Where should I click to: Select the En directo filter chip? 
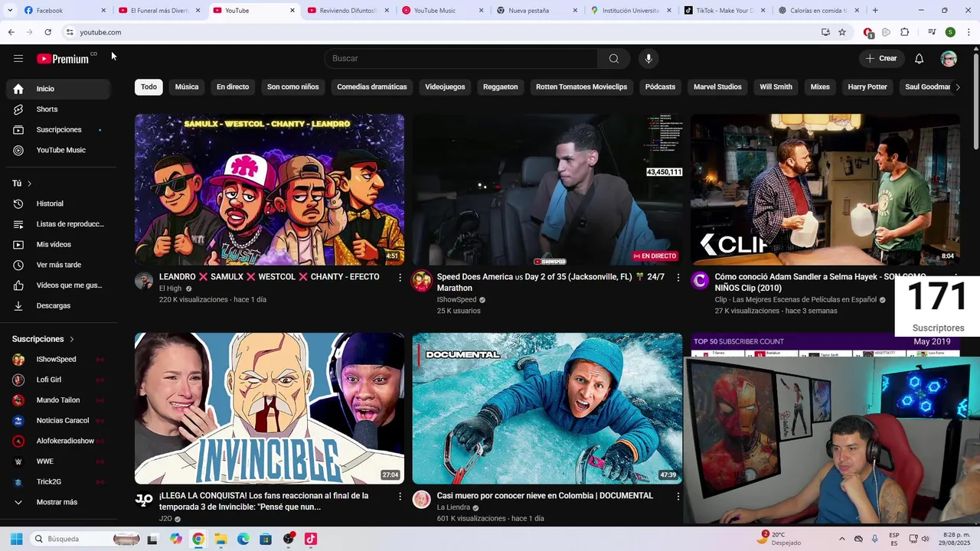[x=233, y=87]
